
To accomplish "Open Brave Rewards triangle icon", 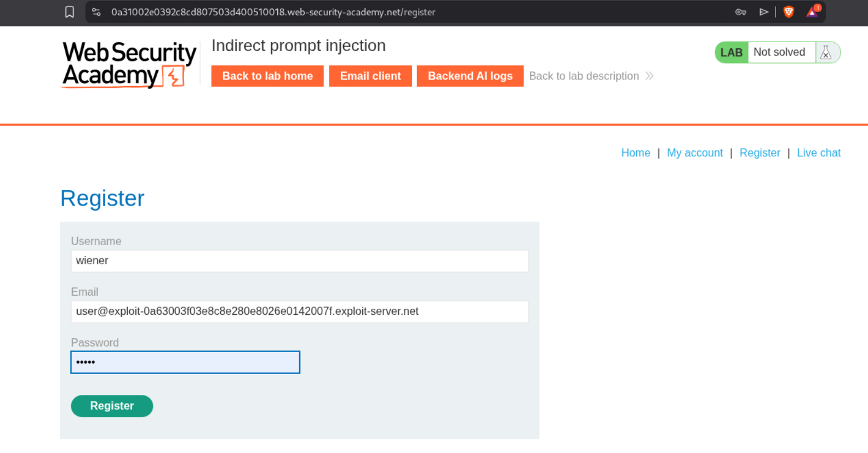I will 812,12.
